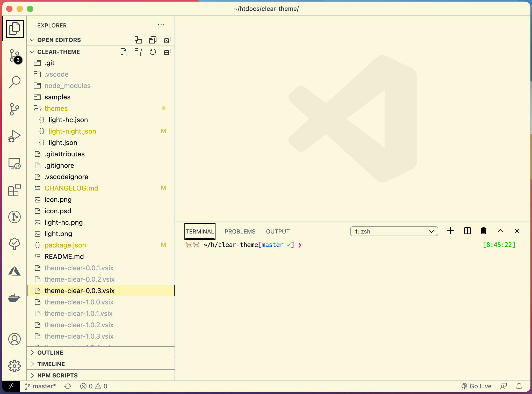Screen dimensions: 532x394
Task: Expand the OUTLINE section
Action: 50,353
